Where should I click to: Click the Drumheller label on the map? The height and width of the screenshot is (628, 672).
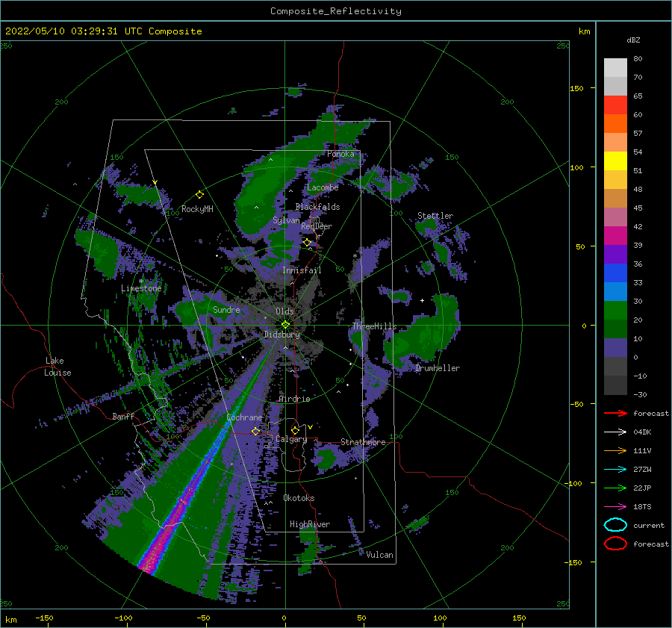point(438,368)
